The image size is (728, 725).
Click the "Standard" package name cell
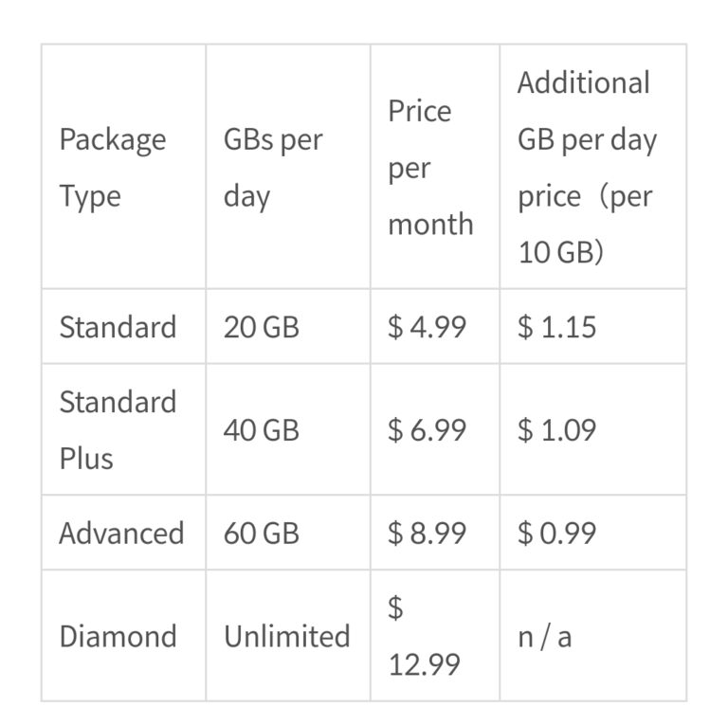point(118,327)
